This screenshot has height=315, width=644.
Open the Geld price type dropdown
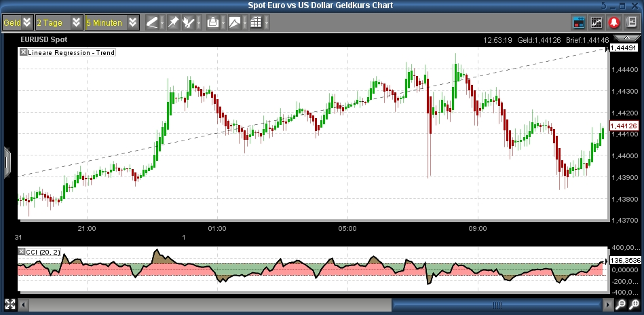[18, 22]
